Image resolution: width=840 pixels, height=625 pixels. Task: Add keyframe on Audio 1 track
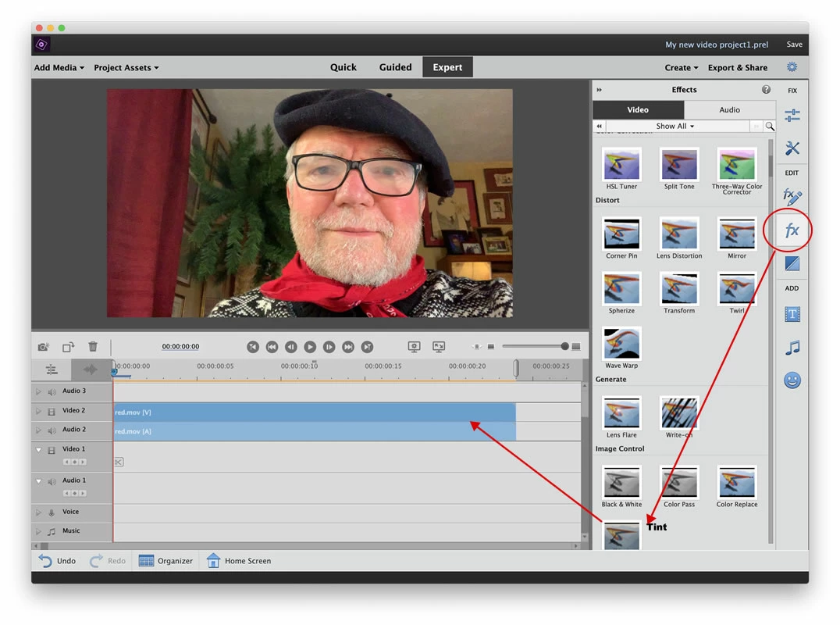point(74,493)
